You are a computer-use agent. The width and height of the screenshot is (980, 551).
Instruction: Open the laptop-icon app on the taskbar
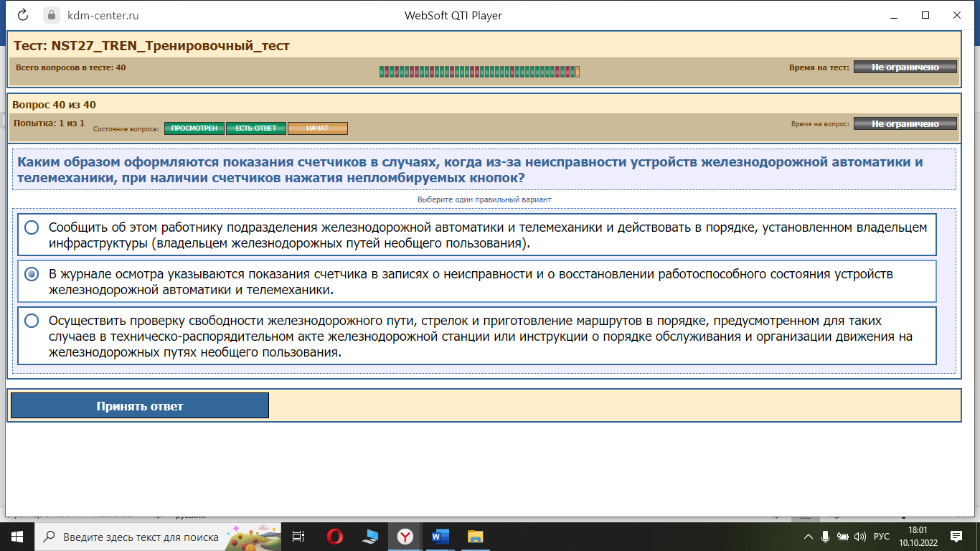click(370, 536)
